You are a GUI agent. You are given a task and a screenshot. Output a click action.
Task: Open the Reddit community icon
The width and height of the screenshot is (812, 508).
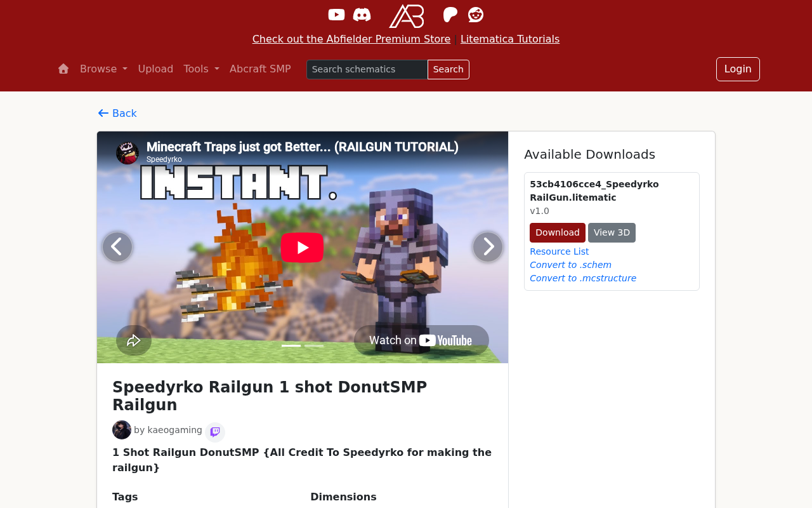coord(476,15)
